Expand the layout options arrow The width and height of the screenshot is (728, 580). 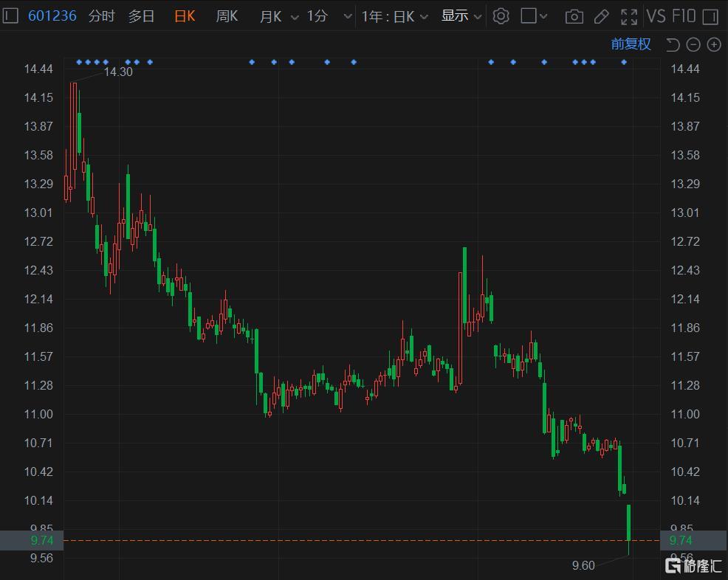click(x=543, y=17)
